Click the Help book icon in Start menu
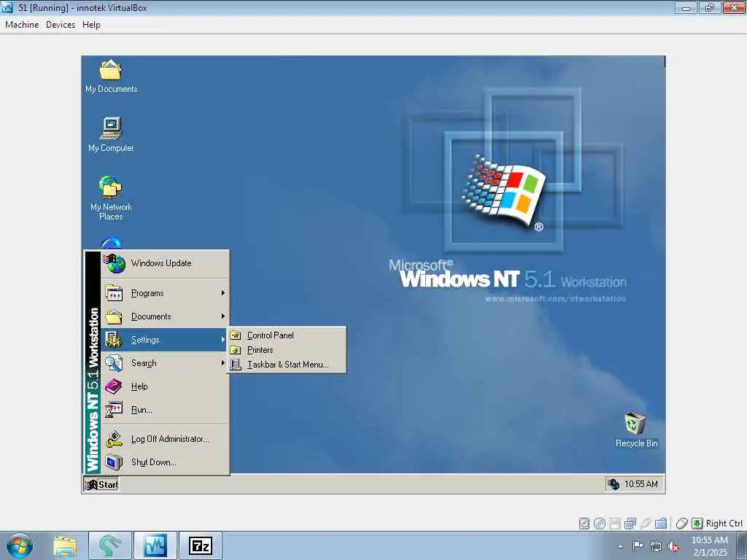747x560 pixels. tap(114, 386)
